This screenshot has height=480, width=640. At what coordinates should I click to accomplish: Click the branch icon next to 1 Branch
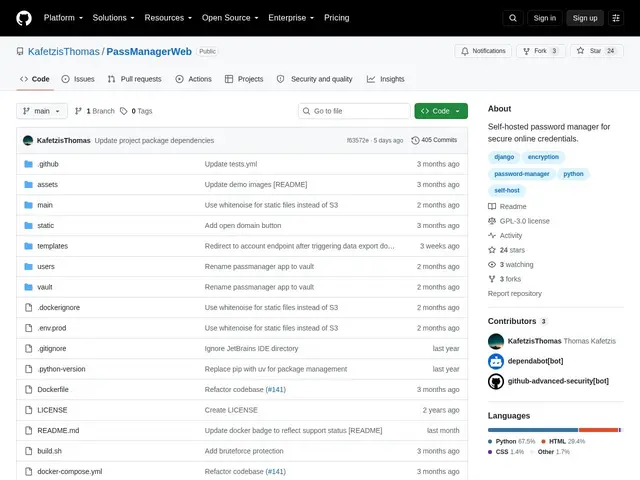[78, 111]
